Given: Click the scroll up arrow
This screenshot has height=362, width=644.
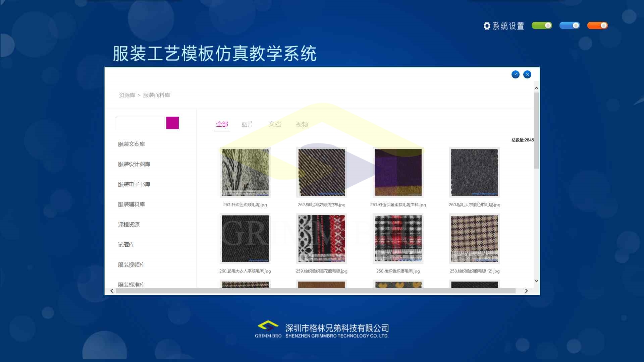Looking at the screenshot, I should pos(536,88).
